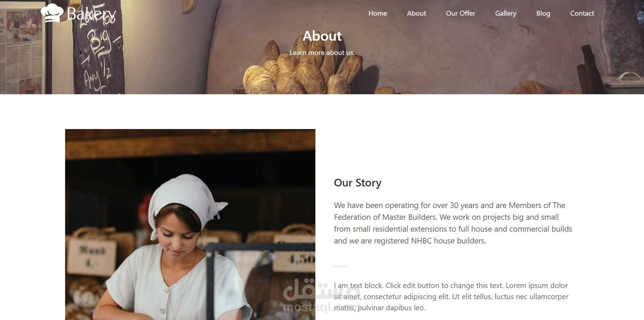Click the mostaql.com watermark
This screenshot has height=320, width=644.
coord(322,296)
